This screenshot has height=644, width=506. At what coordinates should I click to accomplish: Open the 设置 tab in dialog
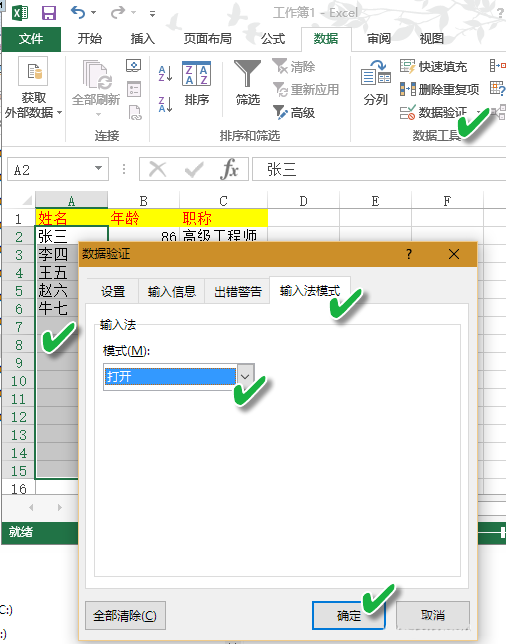click(x=113, y=291)
